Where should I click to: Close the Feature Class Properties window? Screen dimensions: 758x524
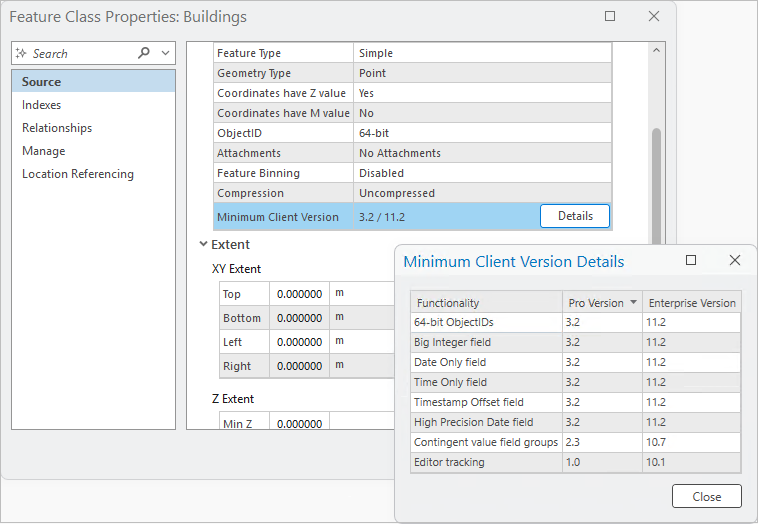[x=654, y=16]
